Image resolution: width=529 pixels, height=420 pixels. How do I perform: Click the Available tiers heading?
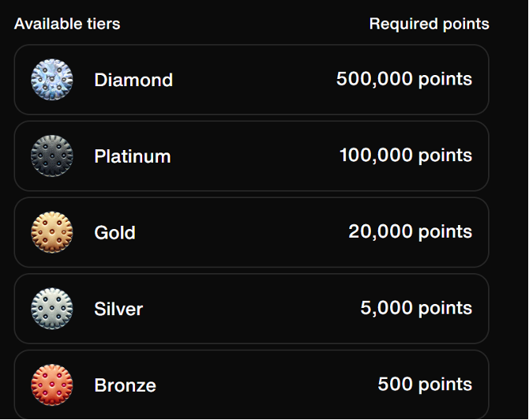pos(67,24)
